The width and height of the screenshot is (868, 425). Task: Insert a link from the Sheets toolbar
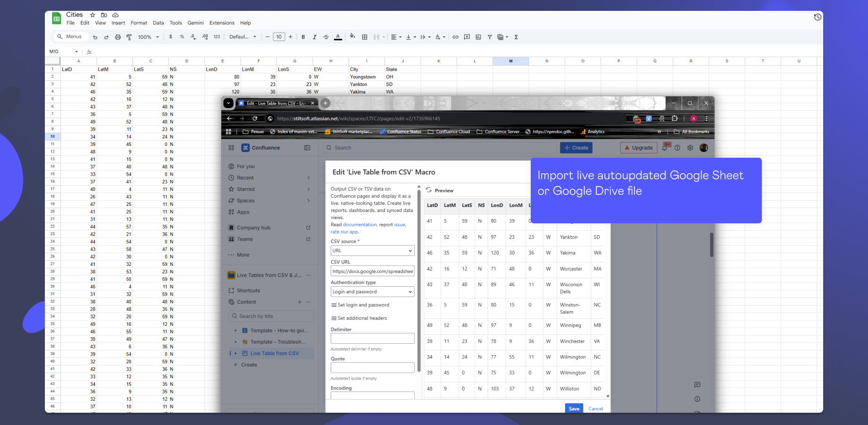click(x=455, y=37)
